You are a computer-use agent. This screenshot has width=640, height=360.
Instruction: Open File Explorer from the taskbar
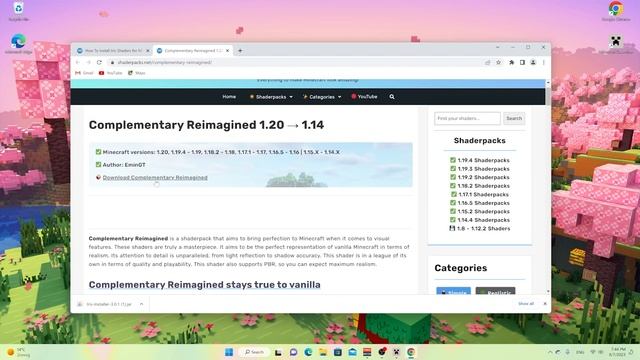pos(323,352)
